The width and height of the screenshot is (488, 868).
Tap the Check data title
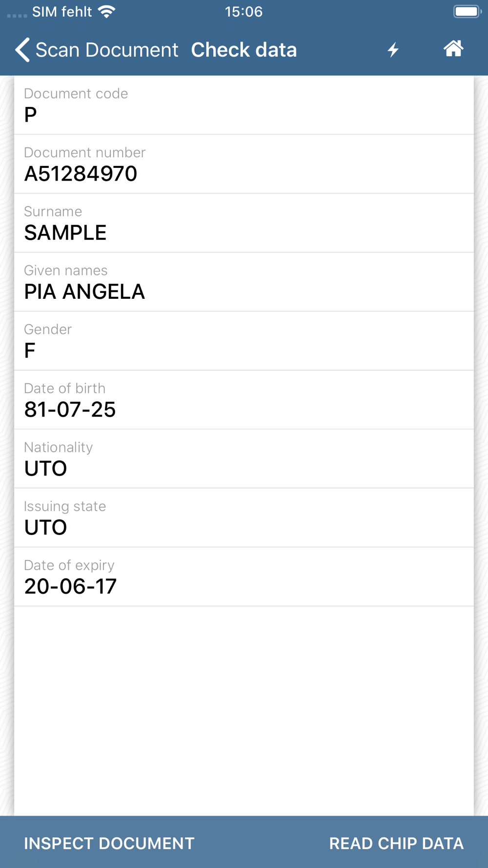[x=244, y=50]
